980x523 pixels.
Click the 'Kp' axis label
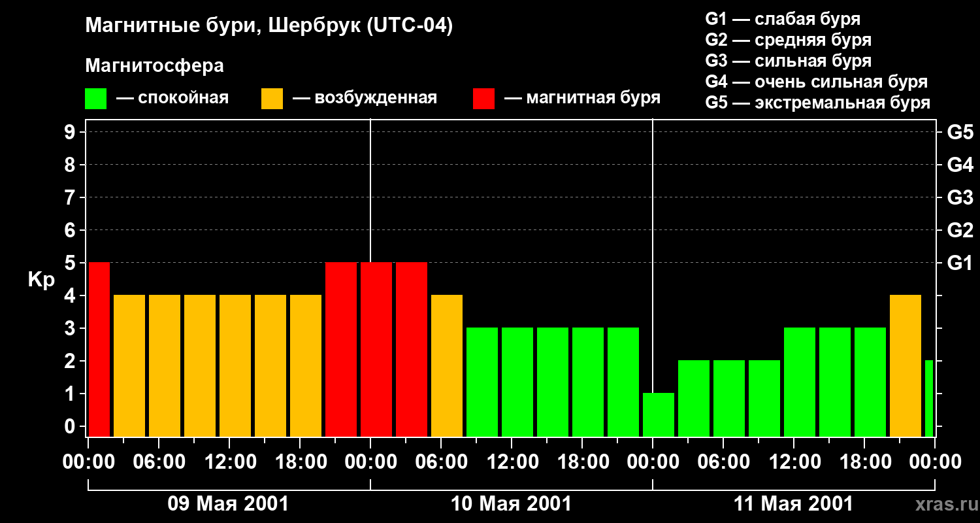(41, 280)
